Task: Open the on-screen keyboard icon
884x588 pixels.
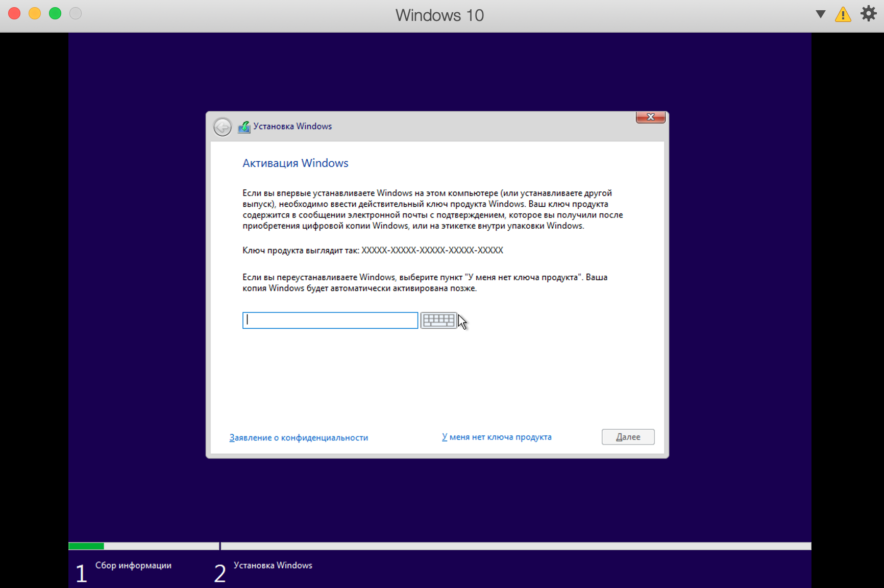Action: 438,320
